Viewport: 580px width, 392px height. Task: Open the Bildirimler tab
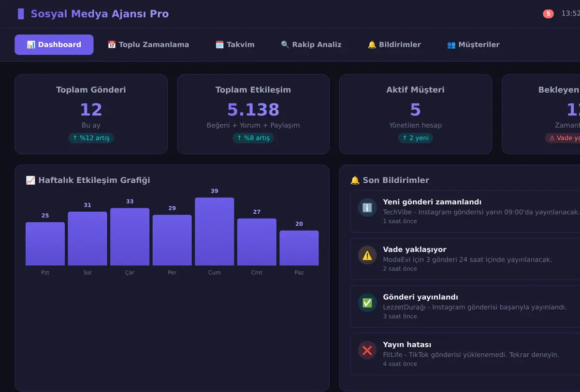point(394,44)
